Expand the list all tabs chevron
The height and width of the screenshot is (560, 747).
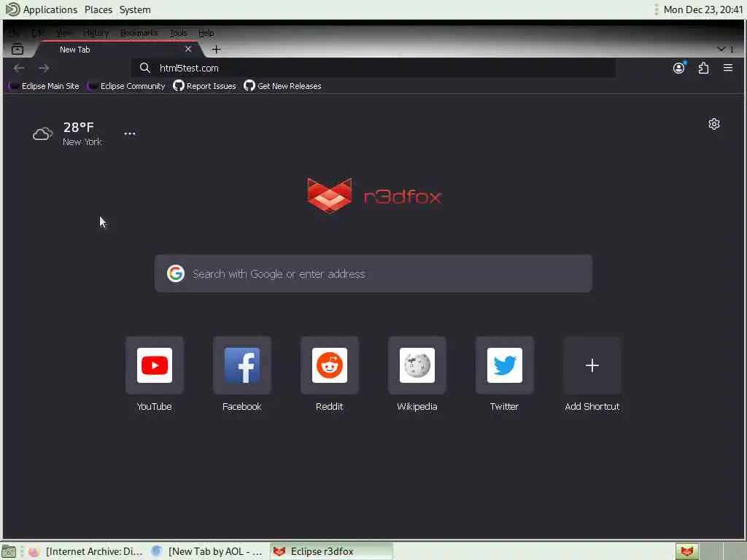(721, 49)
